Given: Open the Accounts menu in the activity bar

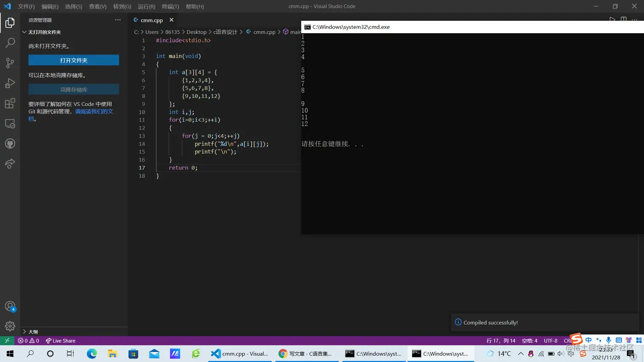Looking at the screenshot, I should 10,306.
